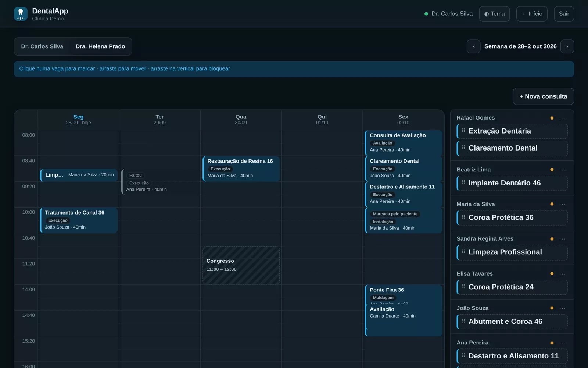Go to the previous week arrow
This screenshot has width=588, height=368.
[x=473, y=47]
